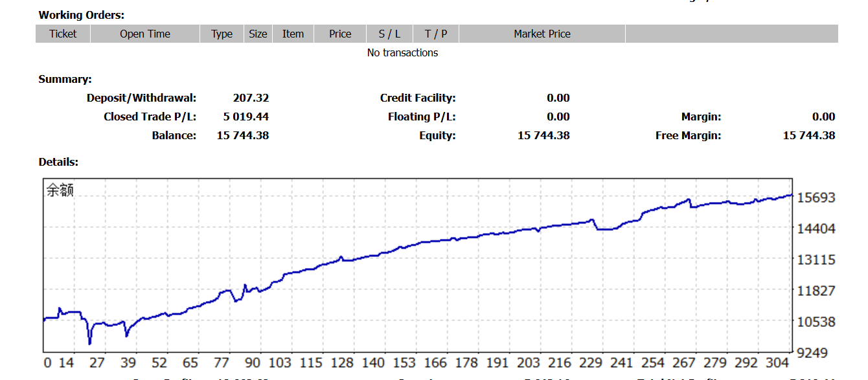Image resolution: width=868 pixels, height=380 pixels.
Task: Click the 'Balance:' label
Action: pyautogui.click(x=174, y=136)
